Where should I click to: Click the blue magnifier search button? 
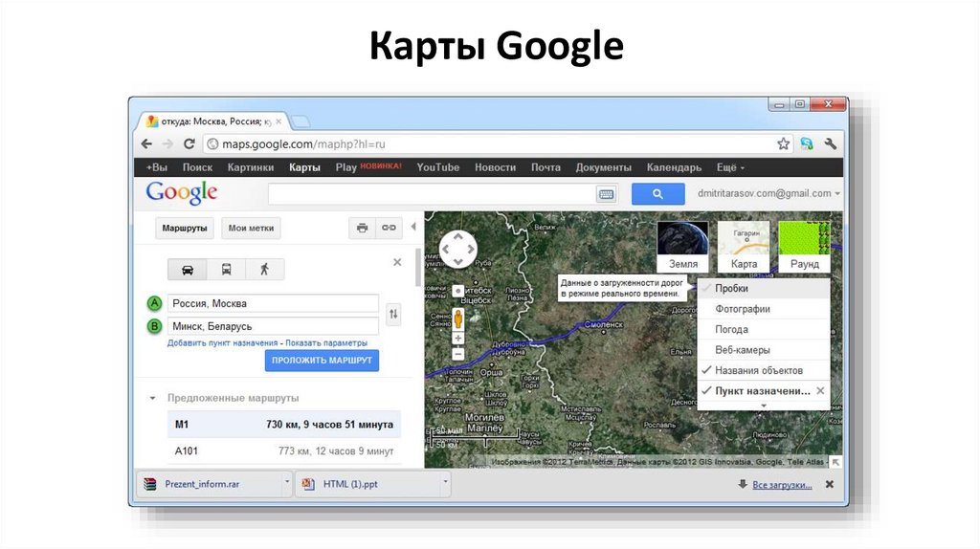click(x=657, y=194)
